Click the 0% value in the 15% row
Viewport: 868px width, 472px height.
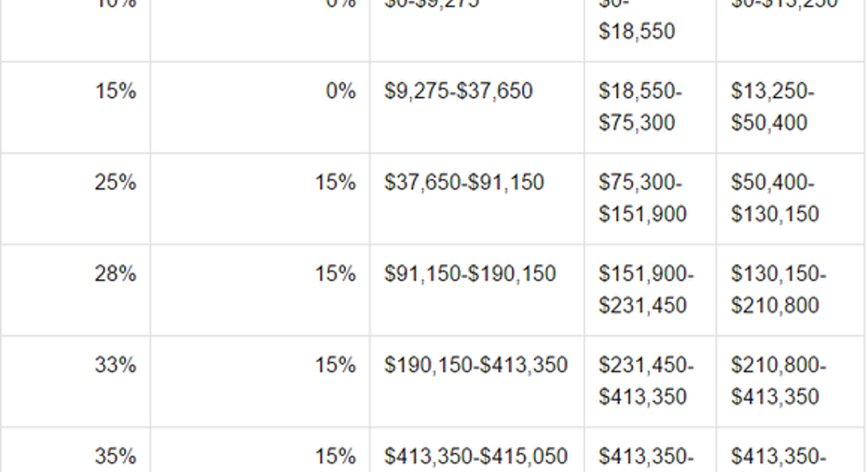(x=341, y=91)
